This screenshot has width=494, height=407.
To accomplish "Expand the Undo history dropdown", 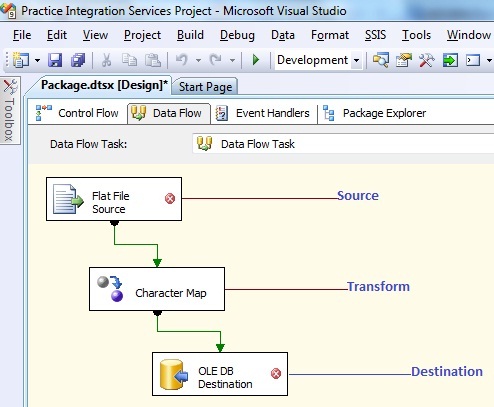I will coord(198,61).
